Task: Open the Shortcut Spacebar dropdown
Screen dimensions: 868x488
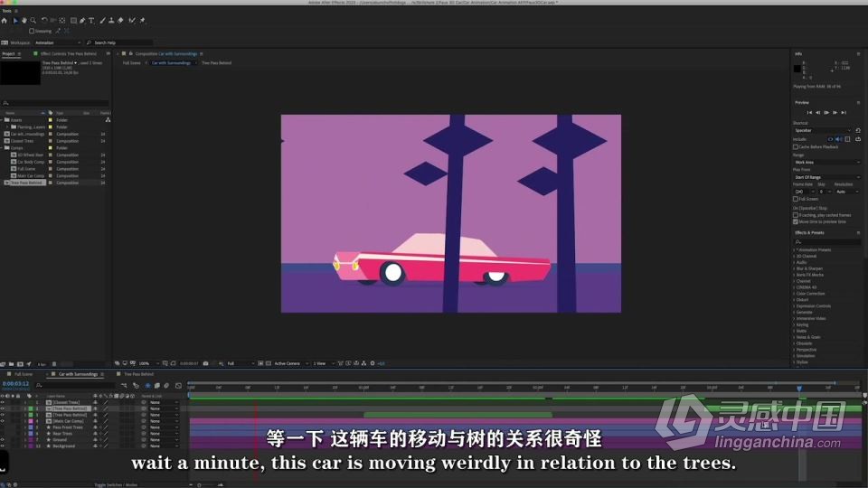Action: pos(823,130)
